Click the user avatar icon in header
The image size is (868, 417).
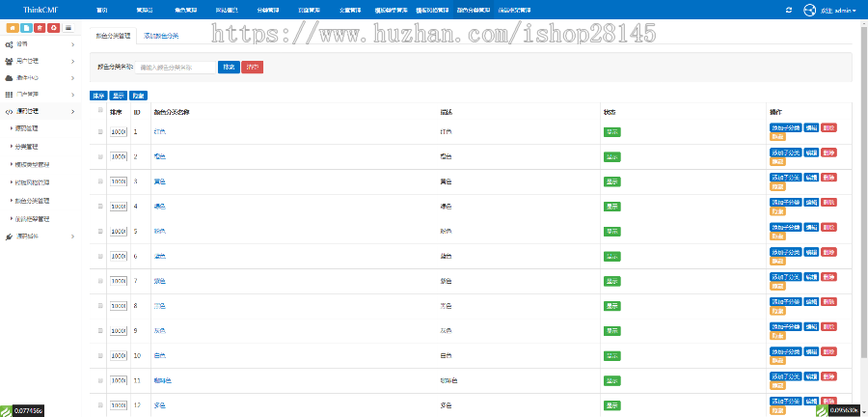[x=809, y=10]
